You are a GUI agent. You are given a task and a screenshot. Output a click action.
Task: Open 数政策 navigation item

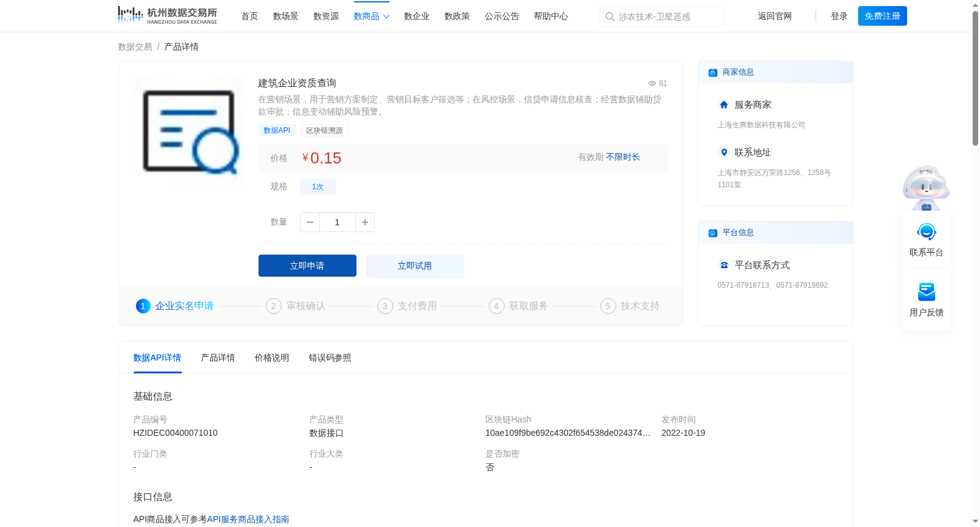click(x=458, y=17)
